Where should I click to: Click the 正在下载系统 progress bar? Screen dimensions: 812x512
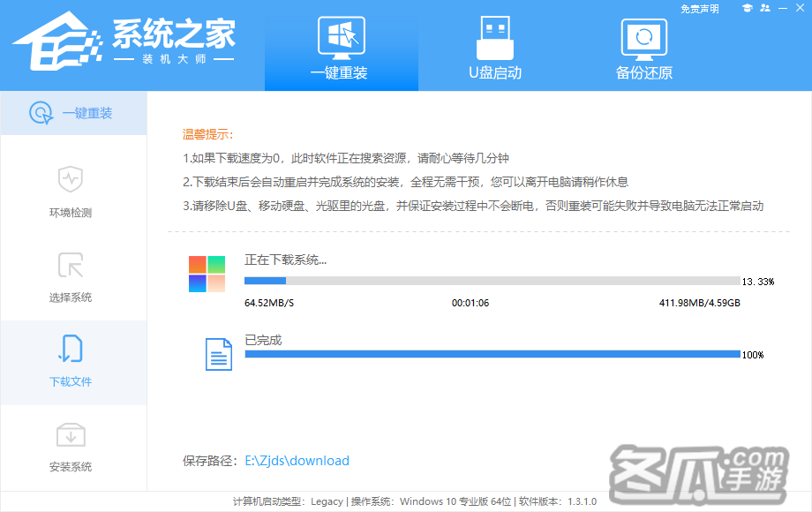tap(492, 281)
